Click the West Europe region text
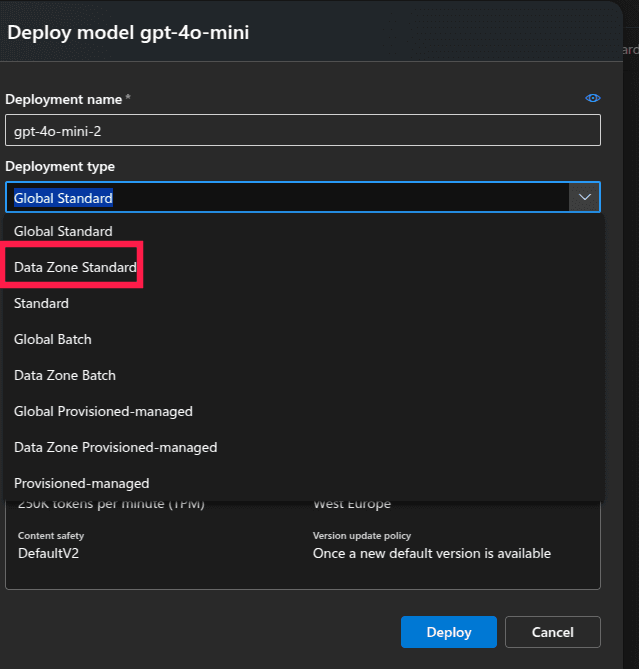Image resolution: width=639 pixels, height=669 pixels. (352, 505)
